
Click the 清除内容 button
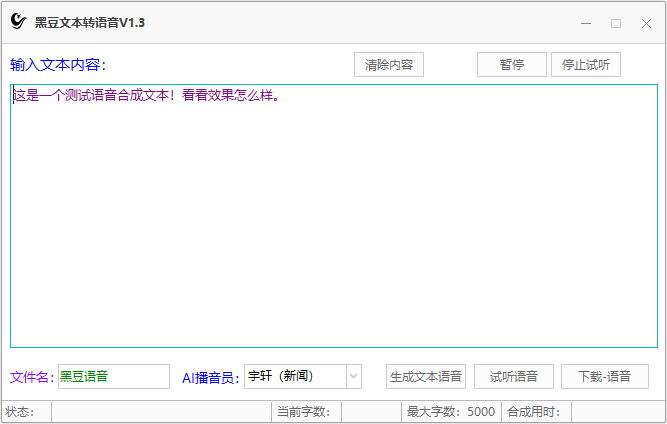point(389,65)
